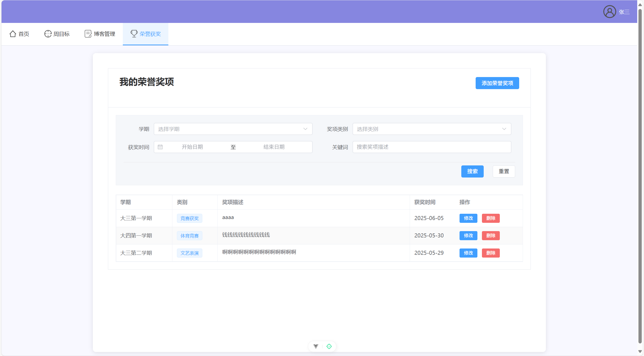The image size is (644, 356).
Task: Click the user avatar icon
Action: pyautogui.click(x=609, y=12)
